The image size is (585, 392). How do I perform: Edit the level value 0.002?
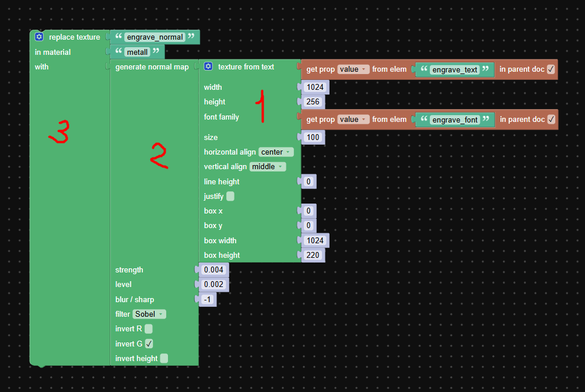pyautogui.click(x=213, y=284)
